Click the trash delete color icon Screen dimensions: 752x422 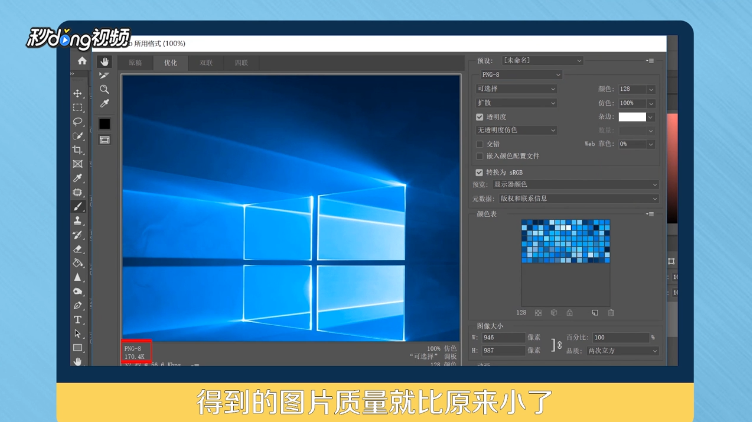pos(611,313)
